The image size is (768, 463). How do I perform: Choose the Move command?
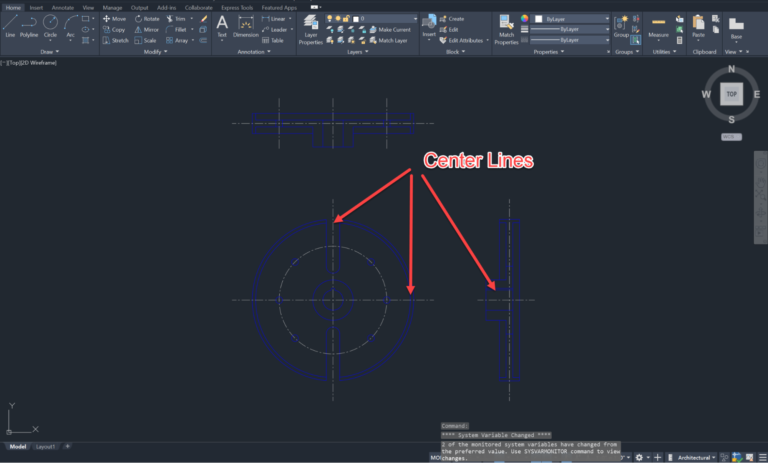click(114, 19)
